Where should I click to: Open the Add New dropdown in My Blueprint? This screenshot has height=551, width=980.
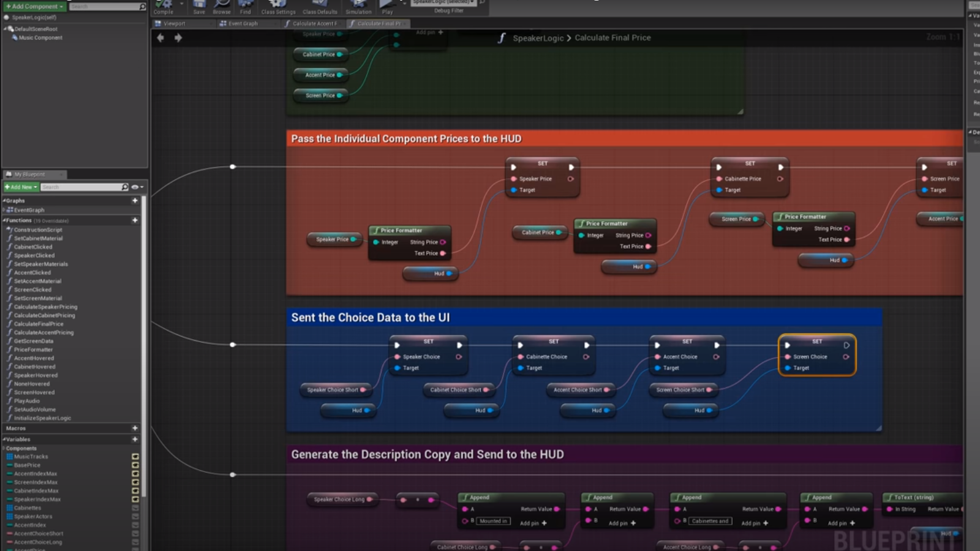click(x=21, y=187)
